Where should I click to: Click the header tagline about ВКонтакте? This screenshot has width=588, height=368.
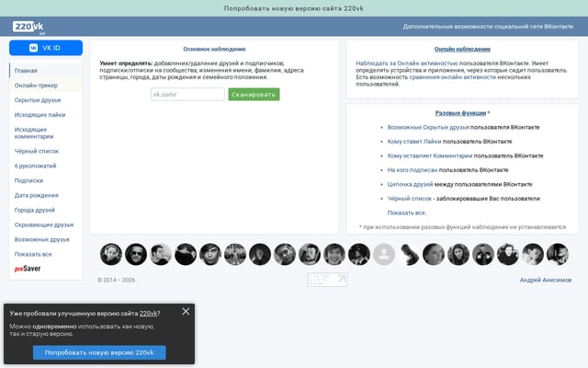(488, 27)
